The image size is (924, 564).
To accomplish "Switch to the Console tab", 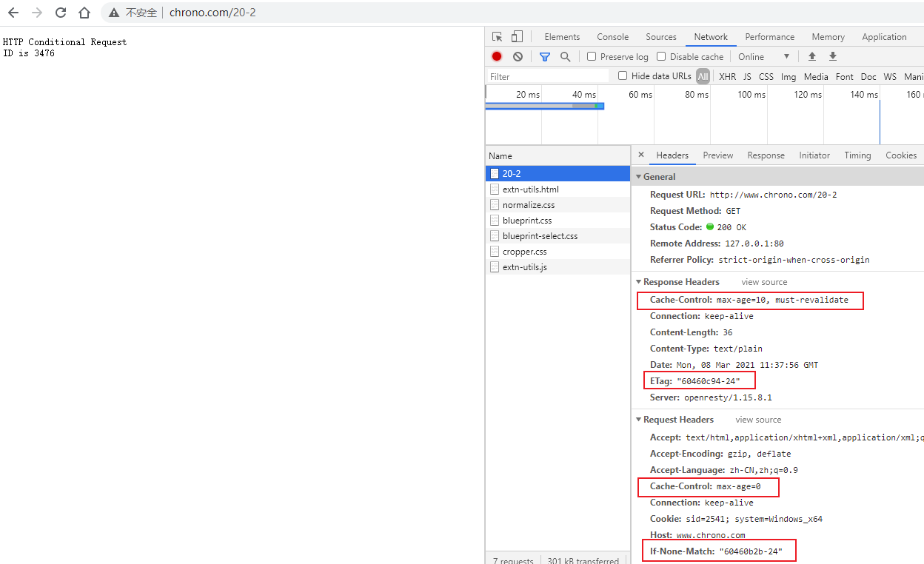I will [x=612, y=37].
